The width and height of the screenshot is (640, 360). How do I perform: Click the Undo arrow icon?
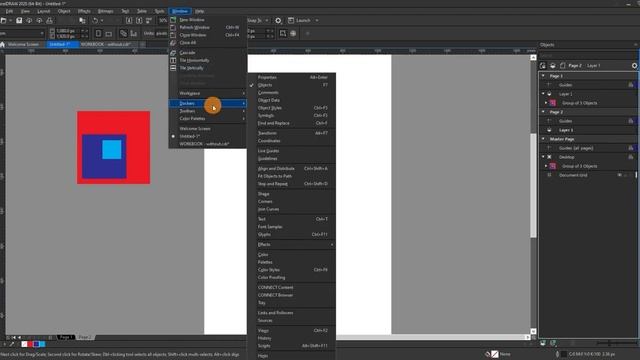click(x=95, y=20)
